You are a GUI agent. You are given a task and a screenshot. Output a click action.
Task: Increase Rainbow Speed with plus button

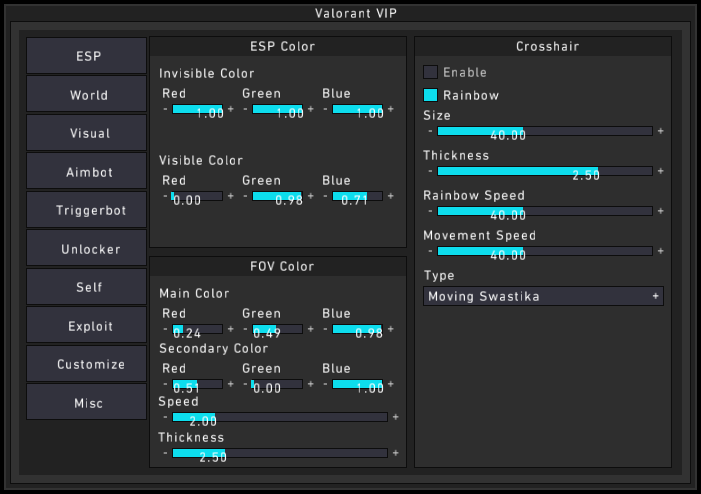(x=660, y=211)
